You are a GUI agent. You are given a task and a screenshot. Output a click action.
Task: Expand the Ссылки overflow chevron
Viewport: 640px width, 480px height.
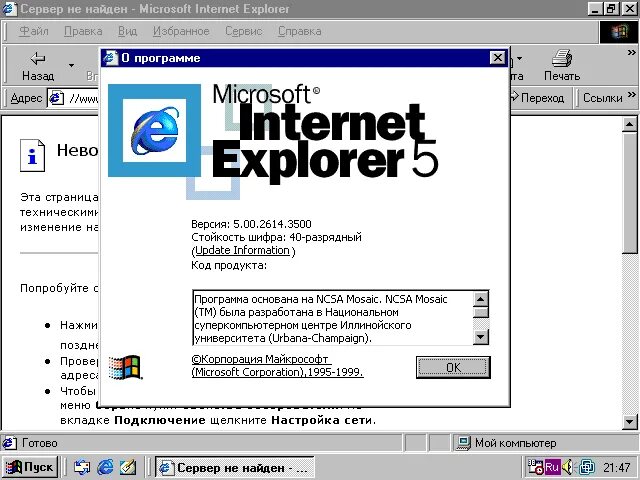click(x=631, y=95)
